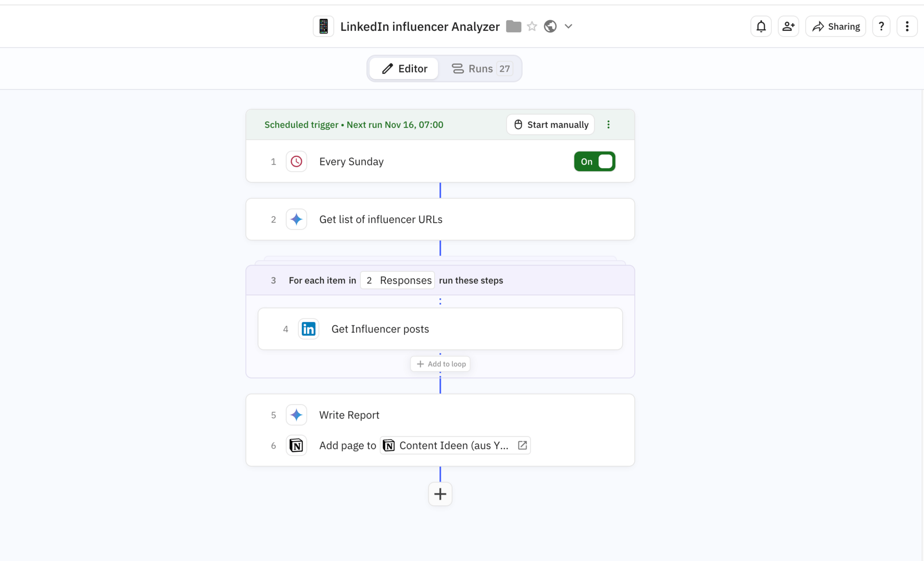This screenshot has height=561, width=924.
Task: Click the add collaborator person icon
Action: tap(788, 26)
